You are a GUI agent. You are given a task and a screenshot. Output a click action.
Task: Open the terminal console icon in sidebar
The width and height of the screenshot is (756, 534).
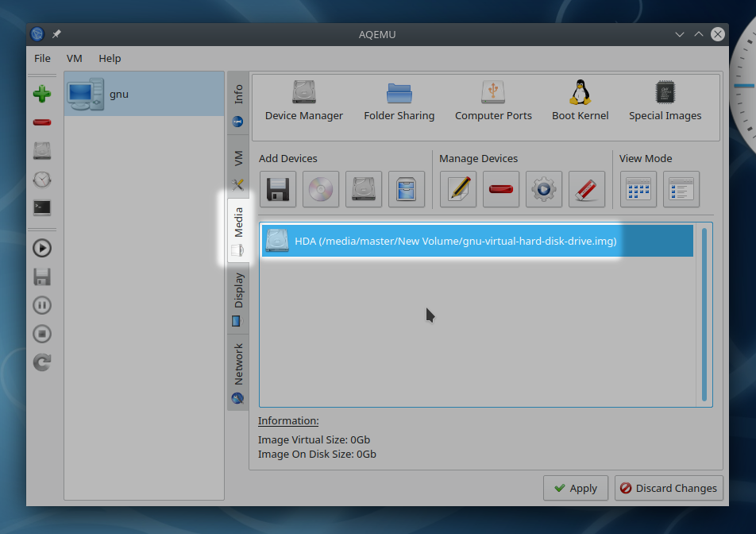(x=42, y=208)
